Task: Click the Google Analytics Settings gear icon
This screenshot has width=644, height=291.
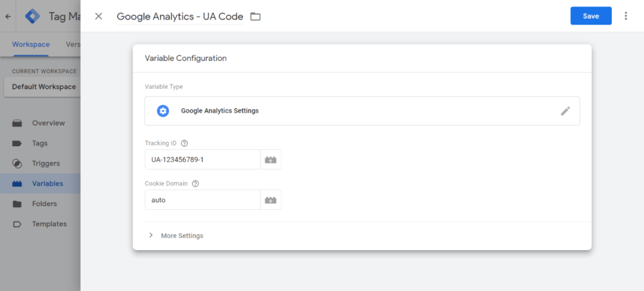Action: pos(163,111)
